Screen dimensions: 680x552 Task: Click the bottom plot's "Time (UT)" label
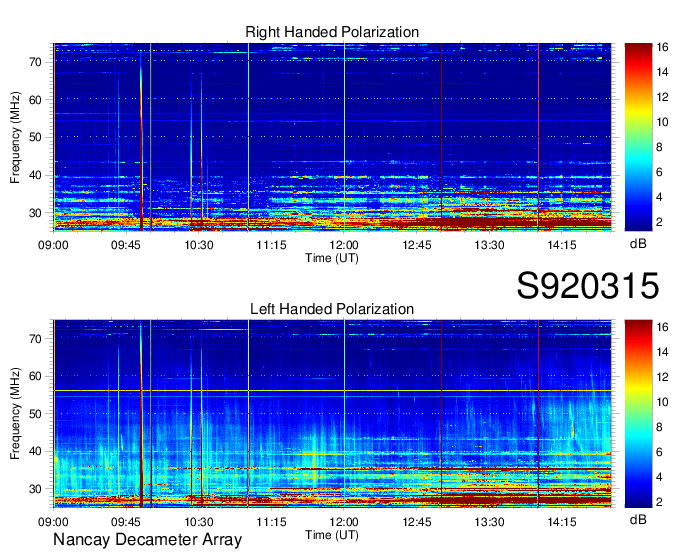coord(332,535)
